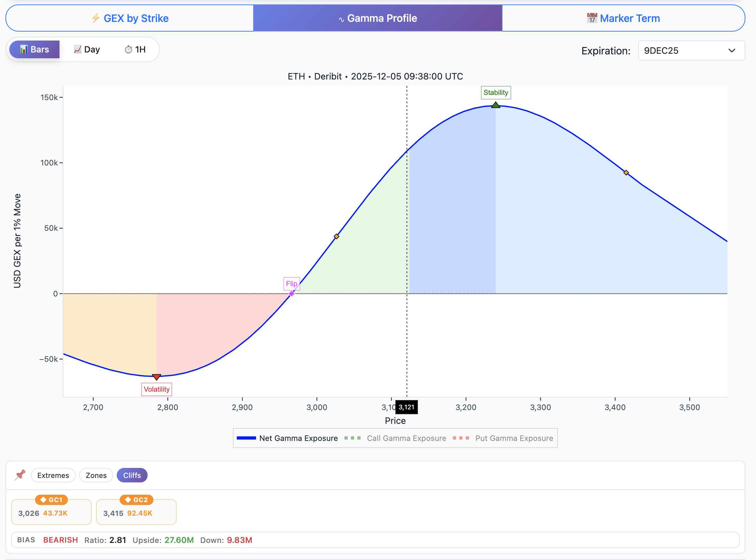
Task: Click the diamond icon on the GC1 chip
Action: (x=43, y=500)
